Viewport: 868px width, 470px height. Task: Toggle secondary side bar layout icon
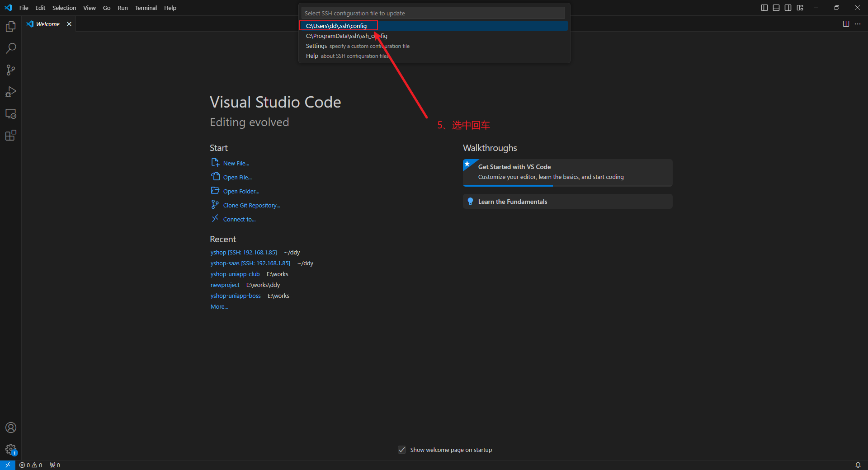point(788,8)
